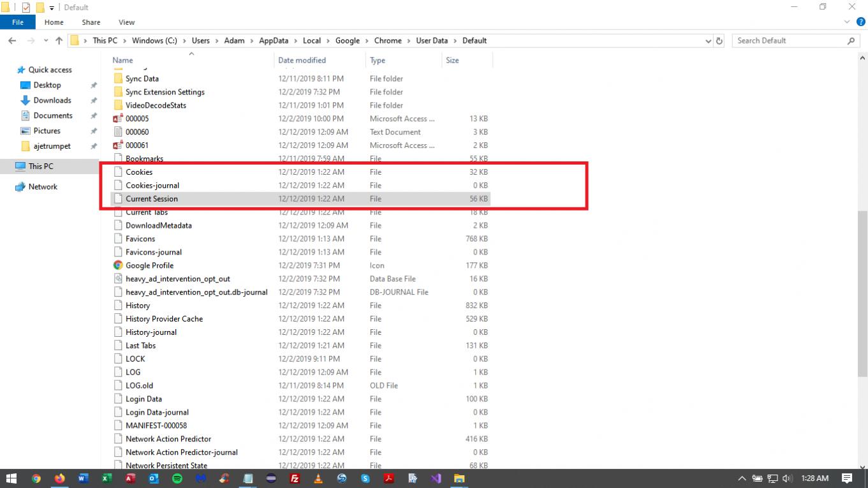Click the File Explorer taskbar icon
This screenshot has height=488, width=868.
click(x=459, y=478)
